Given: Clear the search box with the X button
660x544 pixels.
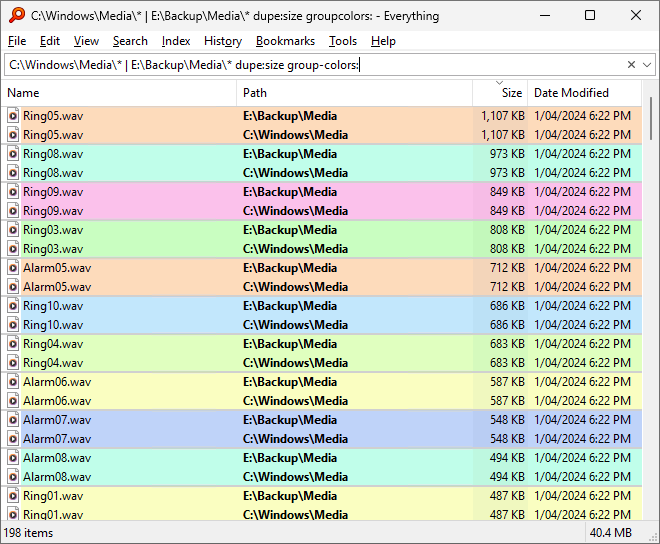Looking at the screenshot, I should click(x=631, y=65).
